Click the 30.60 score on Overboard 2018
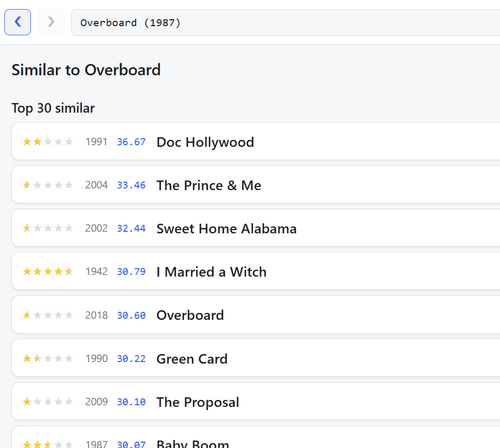Viewport: 500px width, 448px height. click(x=131, y=315)
